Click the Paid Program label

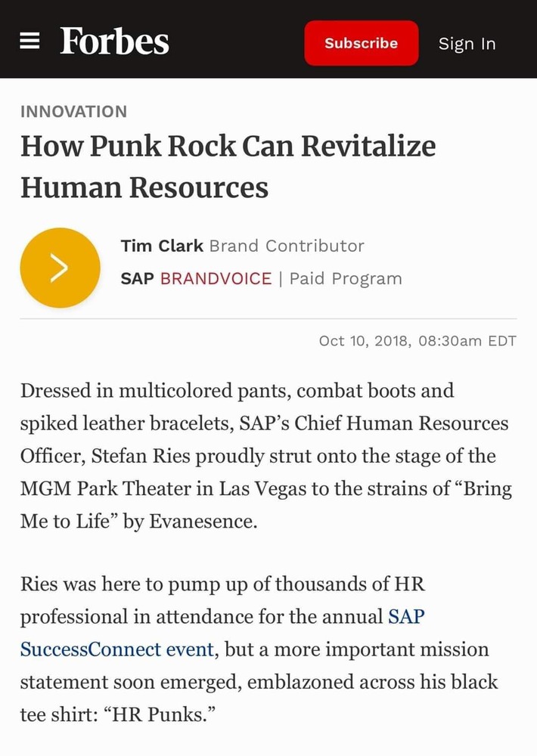point(346,278)
